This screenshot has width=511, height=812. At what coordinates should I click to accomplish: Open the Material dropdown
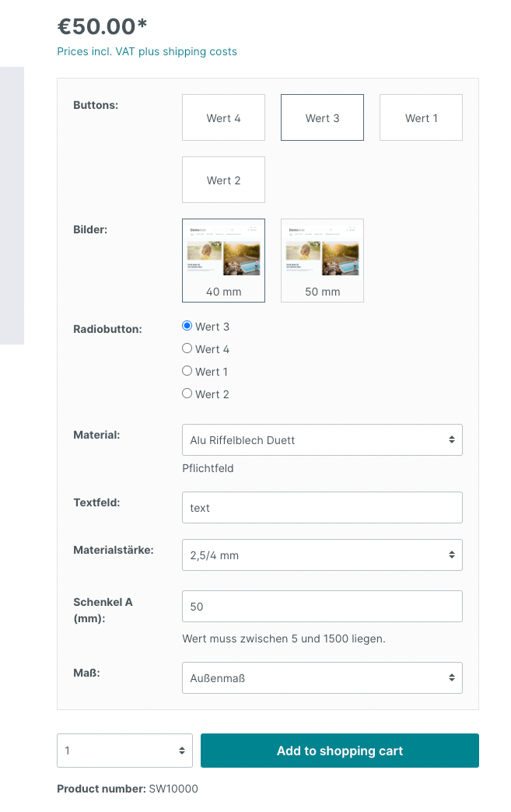pyautogui.click(x=322, y=439)
